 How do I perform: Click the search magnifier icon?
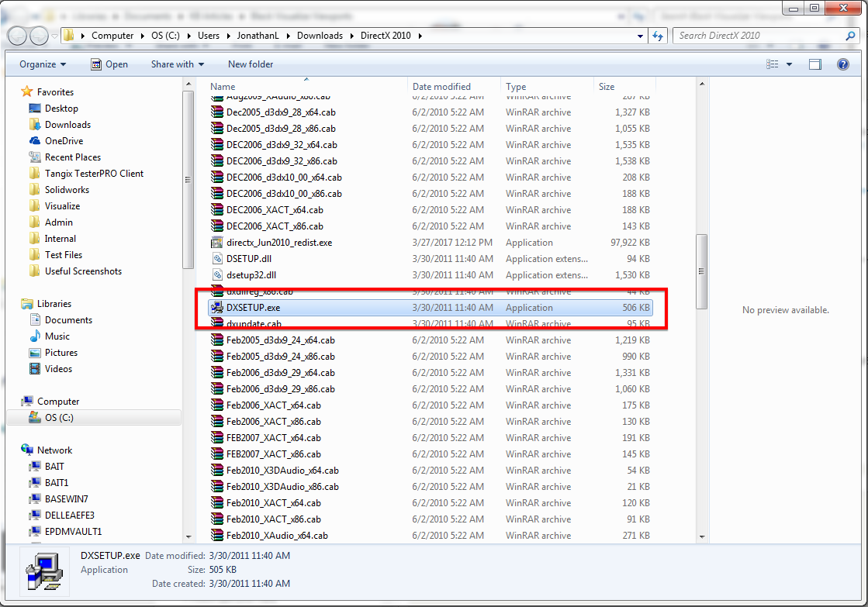coord(850,36)
